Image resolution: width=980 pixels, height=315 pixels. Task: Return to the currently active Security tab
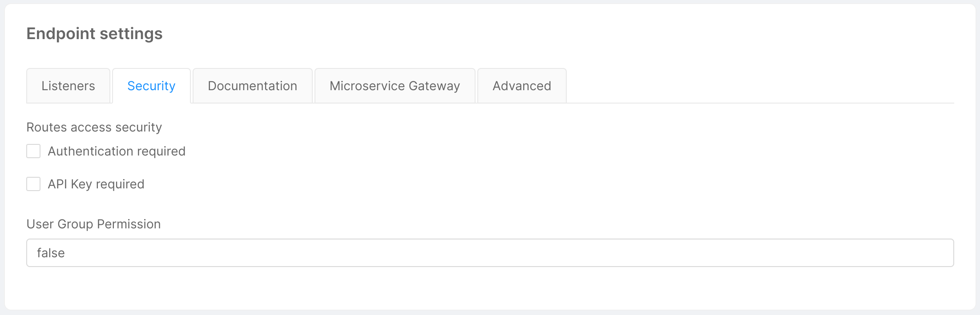click(151, 85)
